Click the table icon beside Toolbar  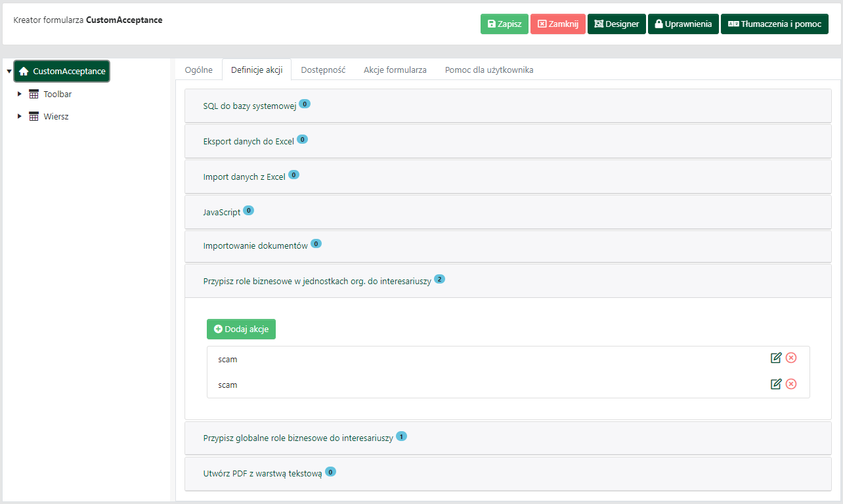click(x=34, y=94)
